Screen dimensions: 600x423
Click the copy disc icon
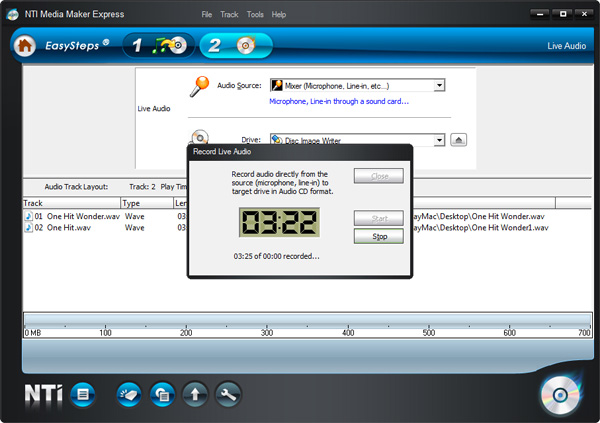[162, 394]
